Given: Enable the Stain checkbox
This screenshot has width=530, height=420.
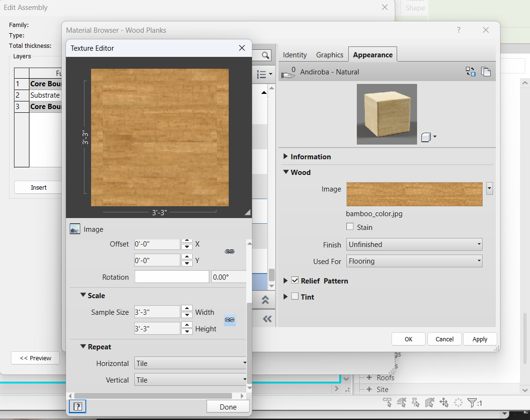Looking at the screenshot, I should [x=350, y=227].
